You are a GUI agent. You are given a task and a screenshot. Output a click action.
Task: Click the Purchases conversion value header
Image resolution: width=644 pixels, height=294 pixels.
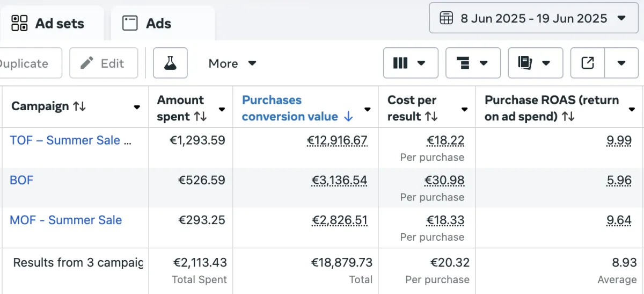pos(290,108)
